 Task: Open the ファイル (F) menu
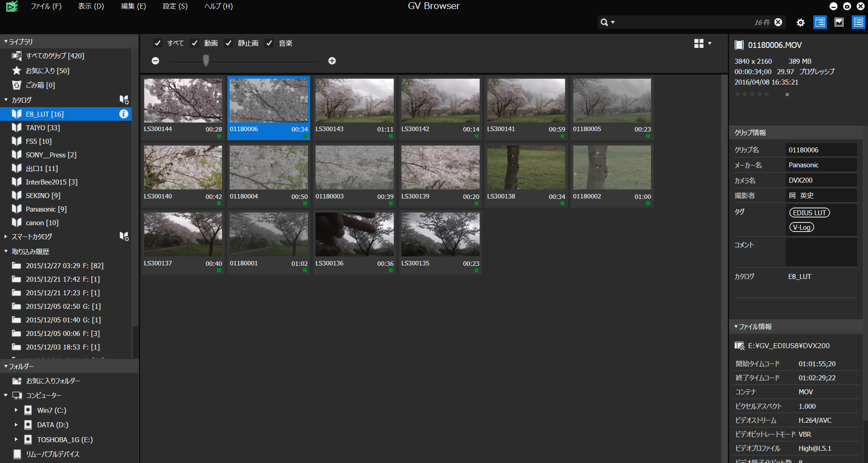pyautogui.click(x=46, y=6)
